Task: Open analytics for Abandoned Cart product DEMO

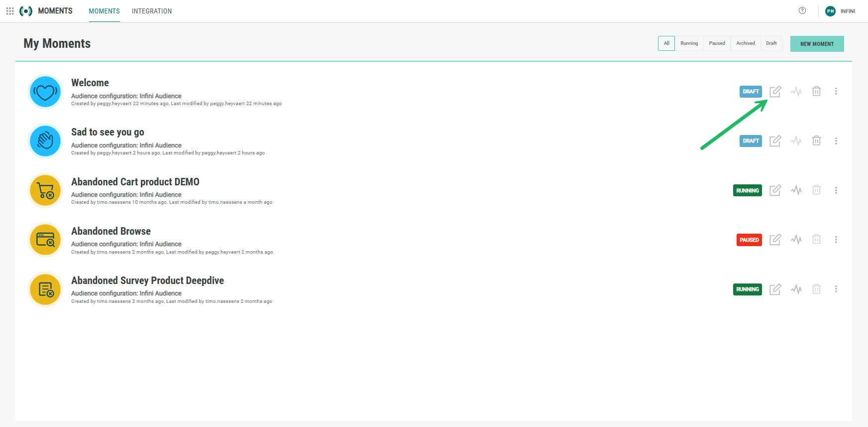Action: tap(796, 190)
